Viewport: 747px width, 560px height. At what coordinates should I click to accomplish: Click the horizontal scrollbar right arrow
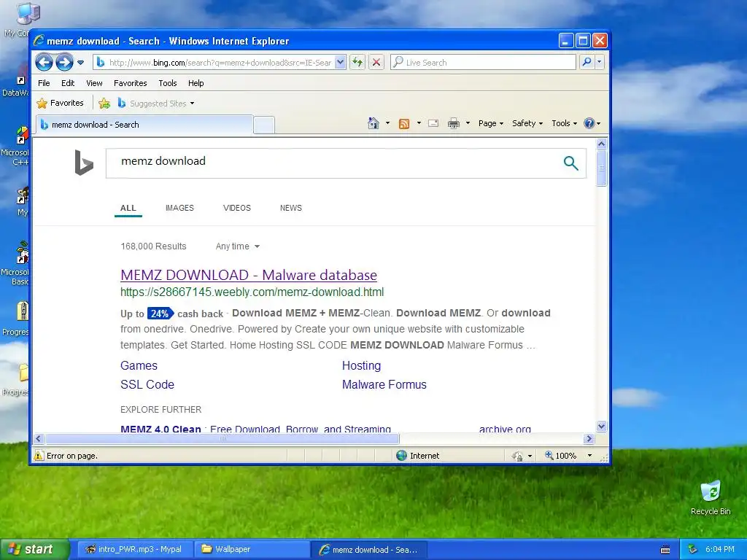(589, 438)
